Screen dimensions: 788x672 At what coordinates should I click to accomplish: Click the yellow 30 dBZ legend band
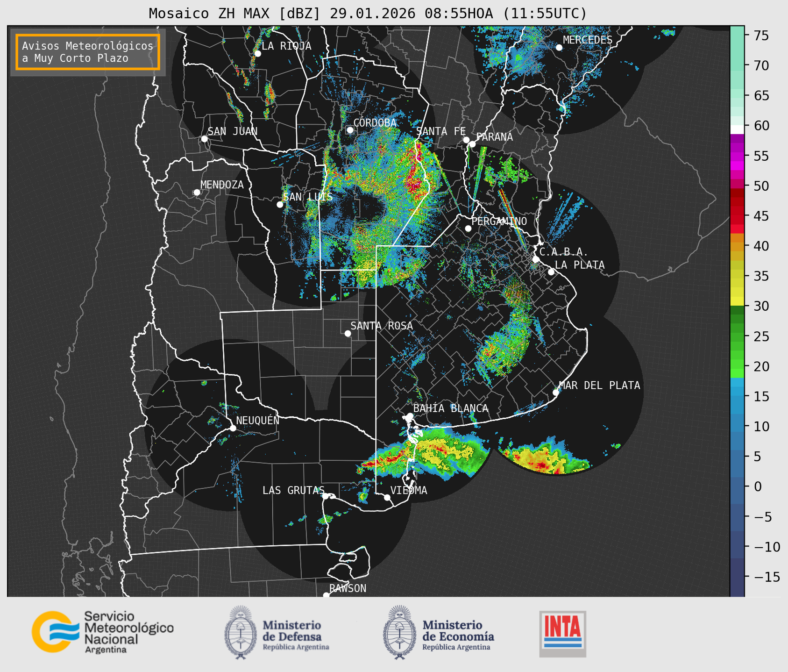pyautogui.click(x=737, y=301)
